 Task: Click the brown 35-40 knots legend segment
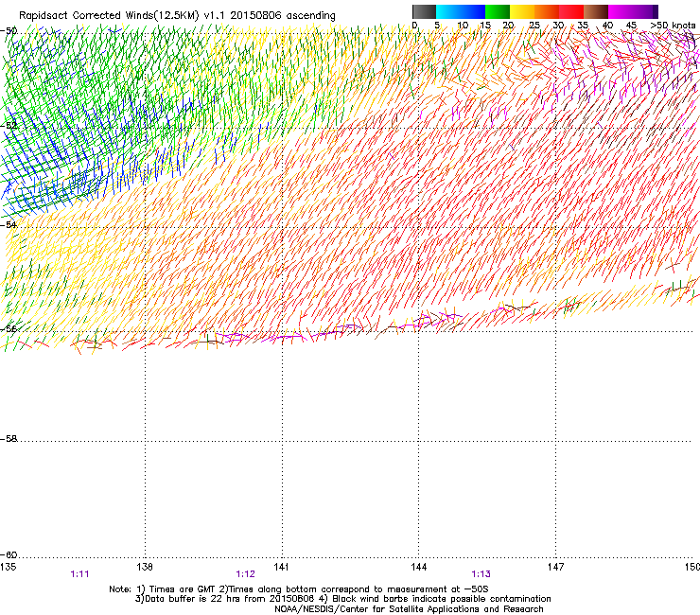pyautogui.click(x=596, y=11)
